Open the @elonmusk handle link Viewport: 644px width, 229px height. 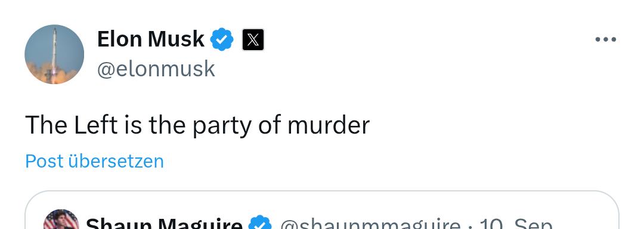pos(156,69)
